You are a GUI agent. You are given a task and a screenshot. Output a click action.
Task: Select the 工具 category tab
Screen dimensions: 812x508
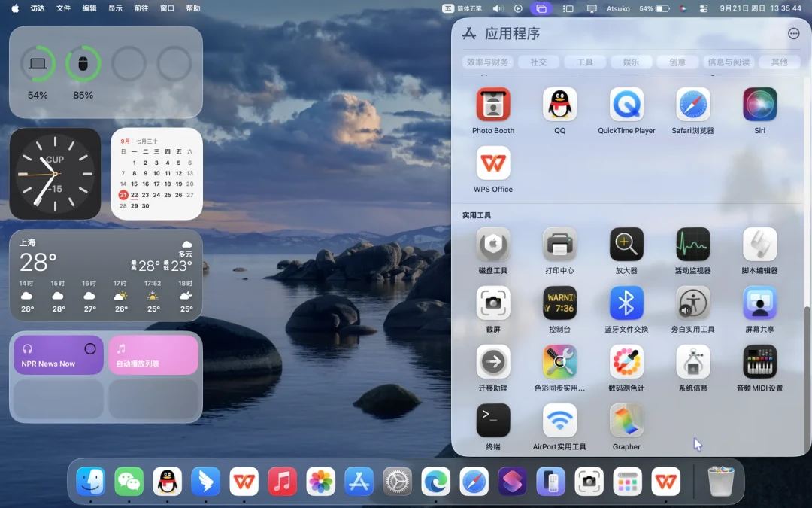coord(585,62)
